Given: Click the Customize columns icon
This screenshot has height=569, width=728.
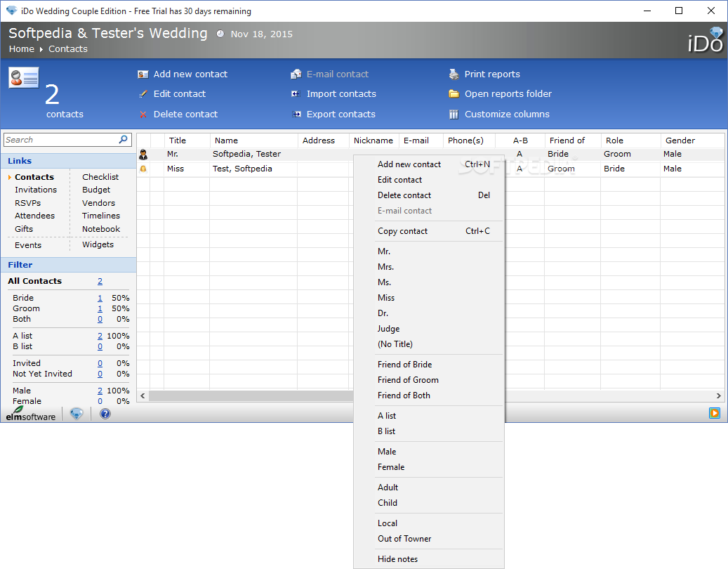Looking at the screenshot, I should (x=454, y=115).
